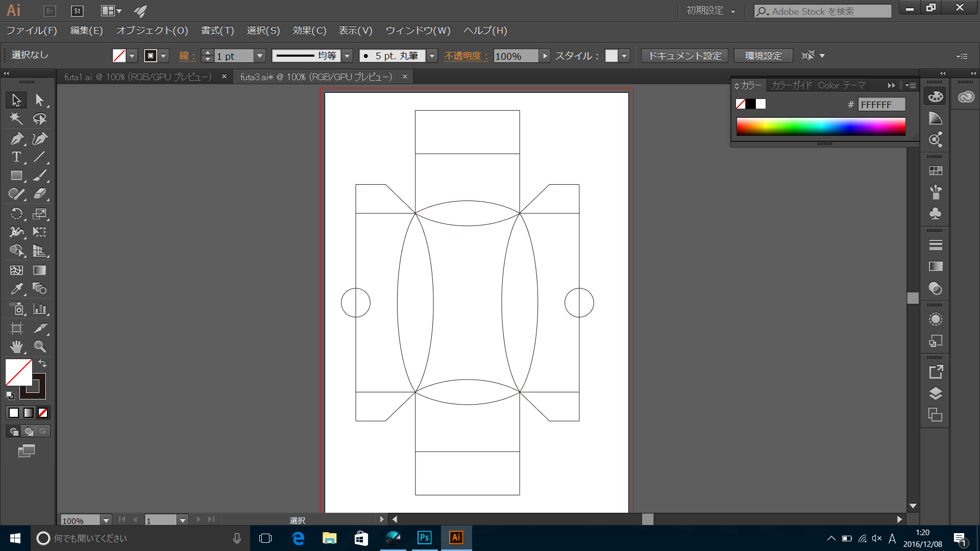Open the stroke color dropdown arrow
Image resolution: width=980 pixels, height=551 pixels.
tap(164, 56)
